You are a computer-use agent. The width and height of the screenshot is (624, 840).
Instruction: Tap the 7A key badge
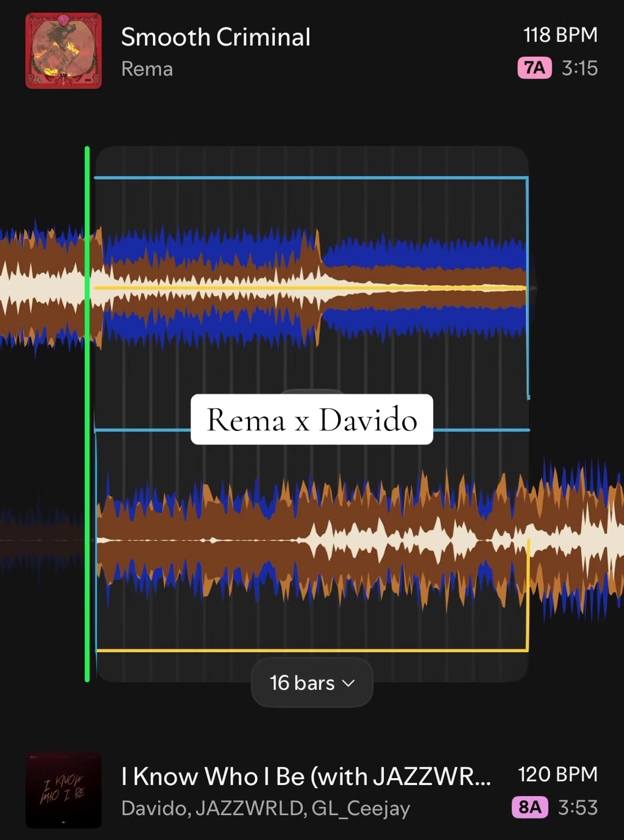[x=534, y=68]
